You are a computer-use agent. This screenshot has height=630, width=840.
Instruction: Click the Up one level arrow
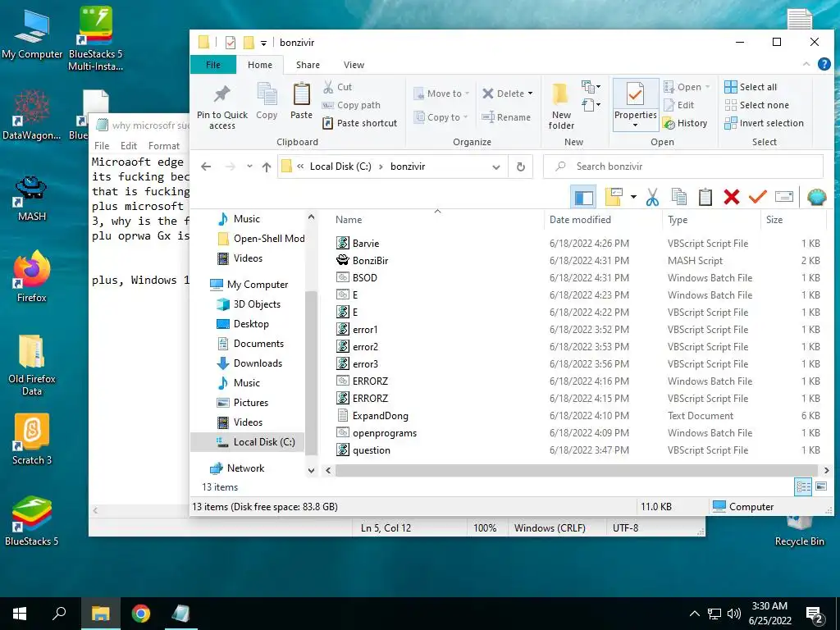click(x=267, y=167)
